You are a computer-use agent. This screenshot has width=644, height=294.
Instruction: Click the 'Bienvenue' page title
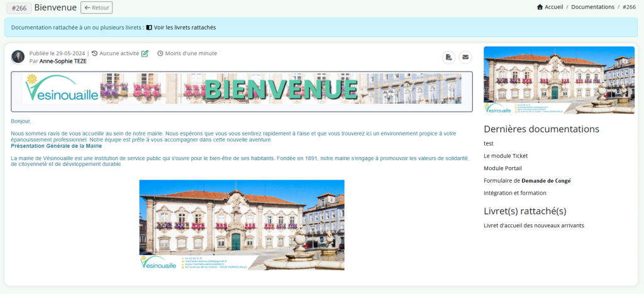point(55,8)
